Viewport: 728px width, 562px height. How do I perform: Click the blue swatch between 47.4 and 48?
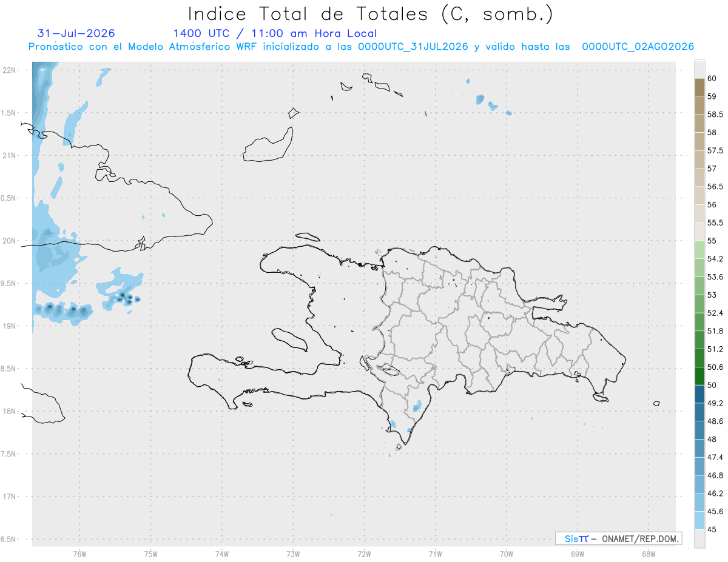[699, 448]
